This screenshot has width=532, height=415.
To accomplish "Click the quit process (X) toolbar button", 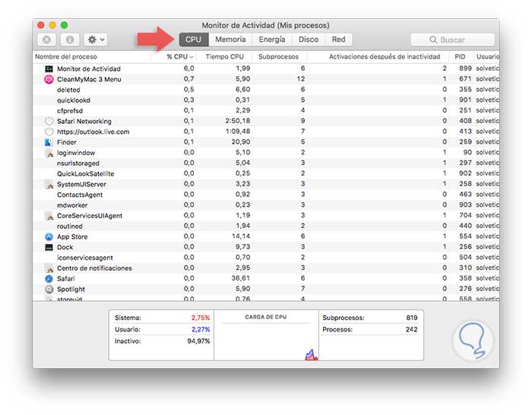I will (x=47, y=40).
